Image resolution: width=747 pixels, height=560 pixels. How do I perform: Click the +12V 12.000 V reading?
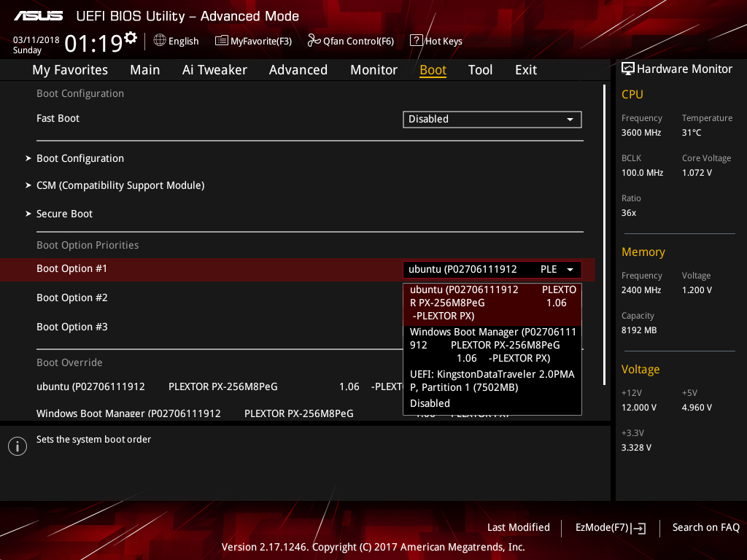[639, 408]
